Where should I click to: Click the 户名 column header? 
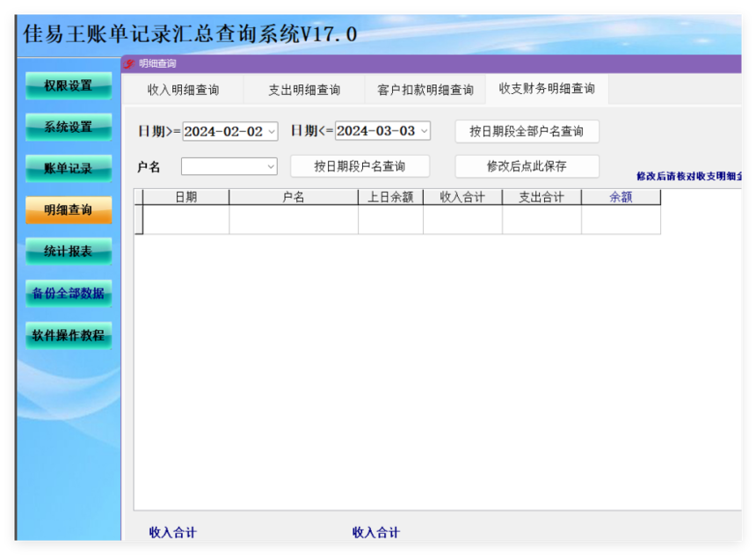294,197
